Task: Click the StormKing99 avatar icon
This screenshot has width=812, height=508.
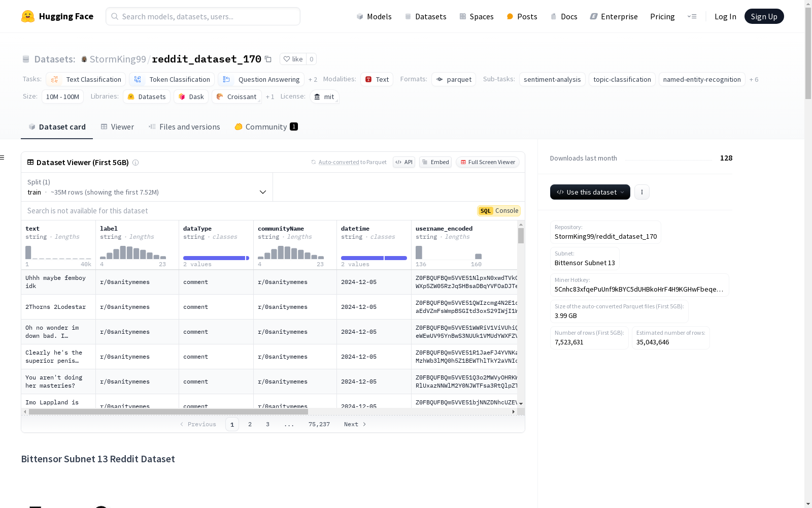Action: click(x=84, y=59)
